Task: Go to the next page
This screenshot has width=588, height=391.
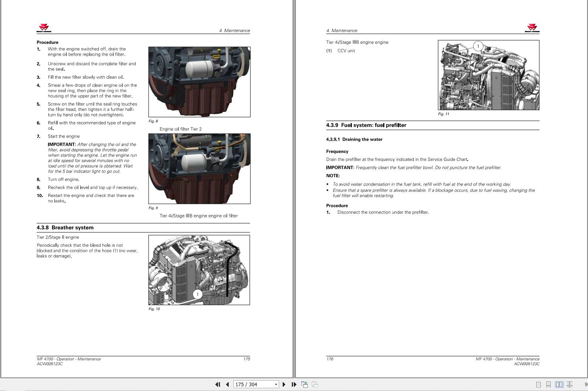Action: 284,384
